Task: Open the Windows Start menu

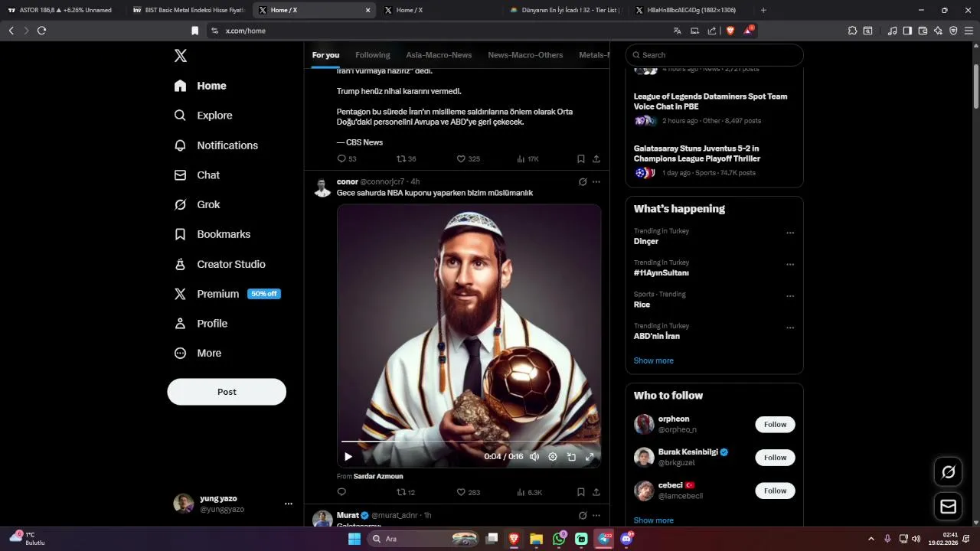Action: pos(354,539)
